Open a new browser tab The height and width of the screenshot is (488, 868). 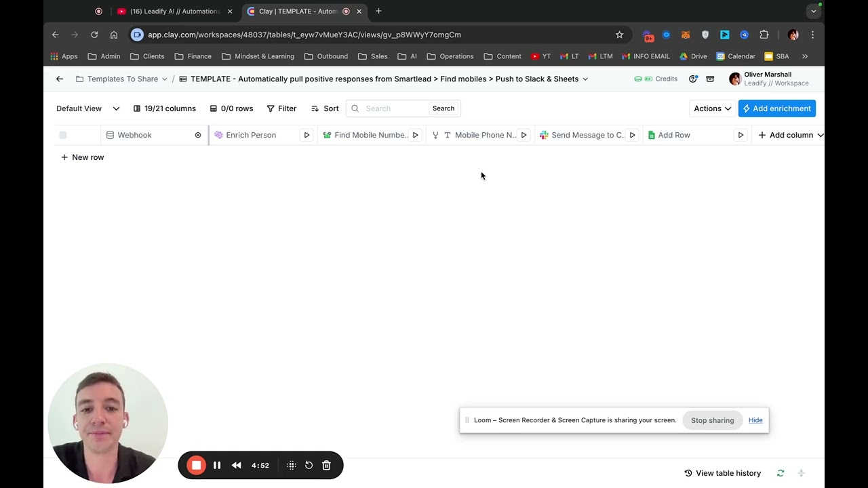click(378, 11)
